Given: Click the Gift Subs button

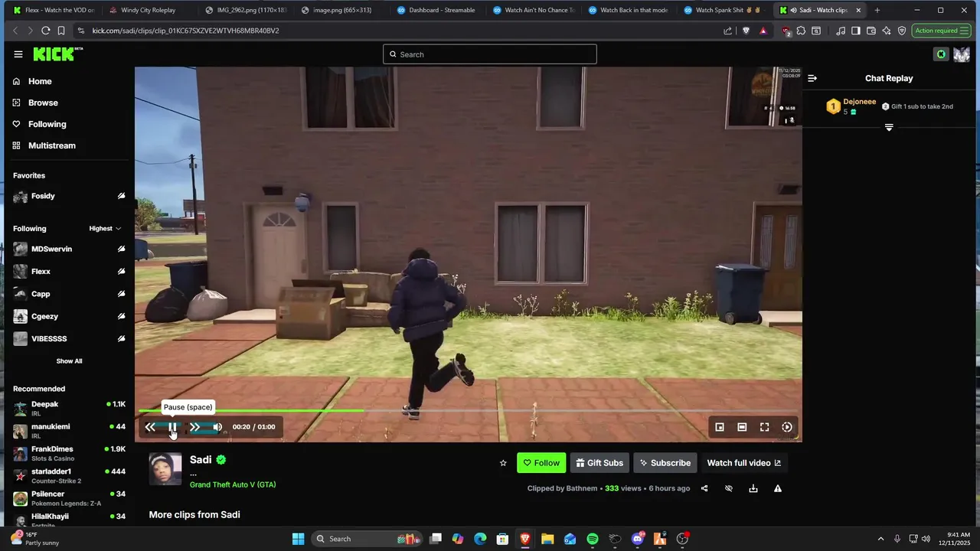Looking at the screenshot, I should [x=599, y=463].
